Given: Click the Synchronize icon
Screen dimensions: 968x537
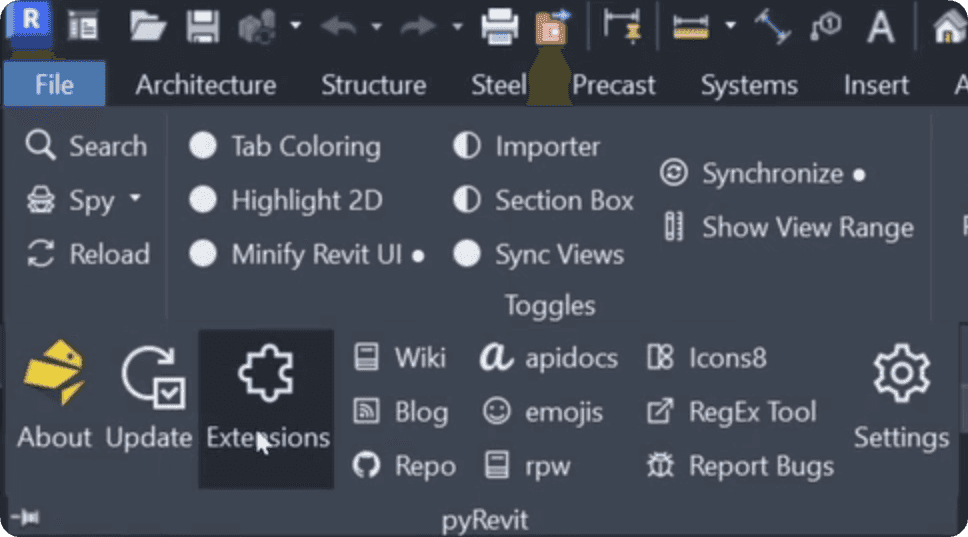Looking at the screenshot, I should (x=762, y=173).
